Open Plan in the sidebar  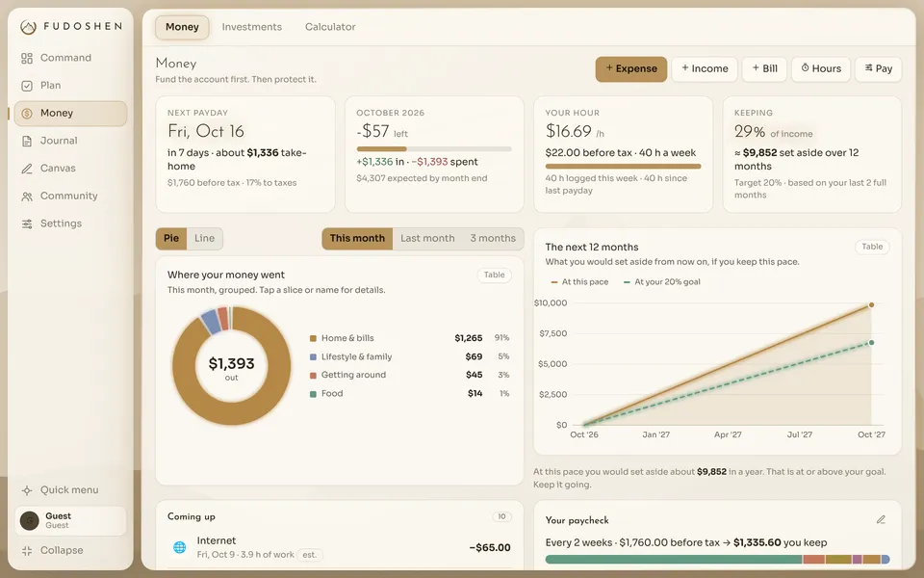pyautogui.click(x=70, y=86)
